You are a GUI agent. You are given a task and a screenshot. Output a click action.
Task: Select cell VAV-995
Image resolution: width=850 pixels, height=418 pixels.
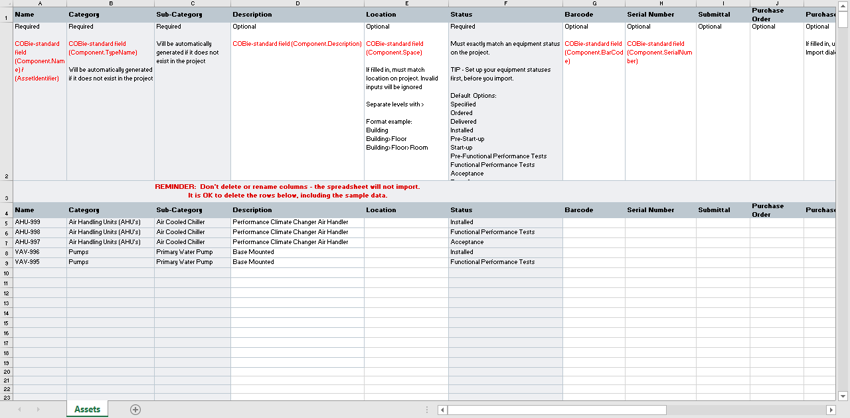(x=40, y=262)
